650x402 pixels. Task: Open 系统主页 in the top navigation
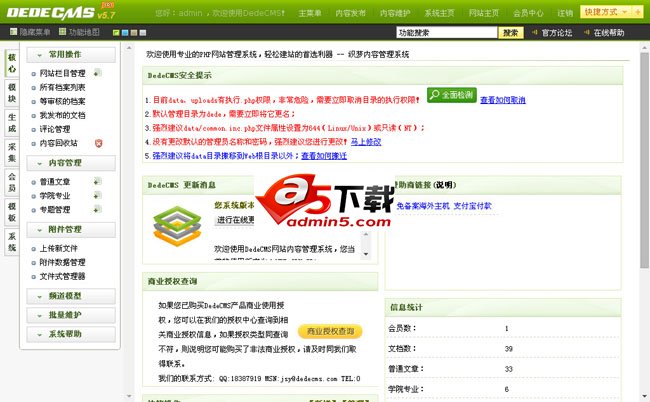click(439, 13)
